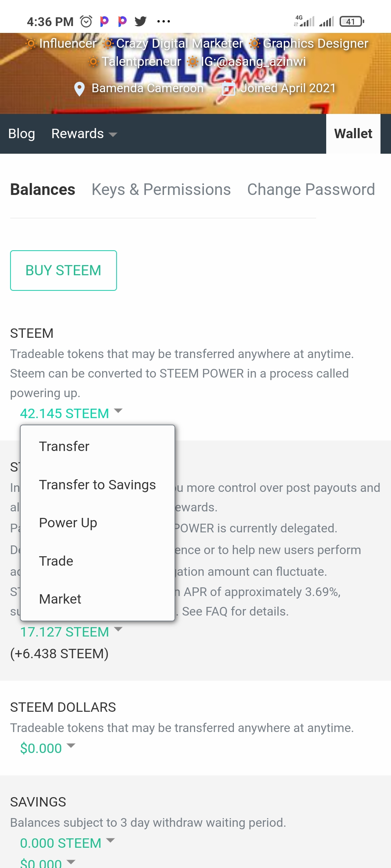Open the Blog tab
Screen dimensions: 391x868
pyautogui.click(x=22, y=134)
